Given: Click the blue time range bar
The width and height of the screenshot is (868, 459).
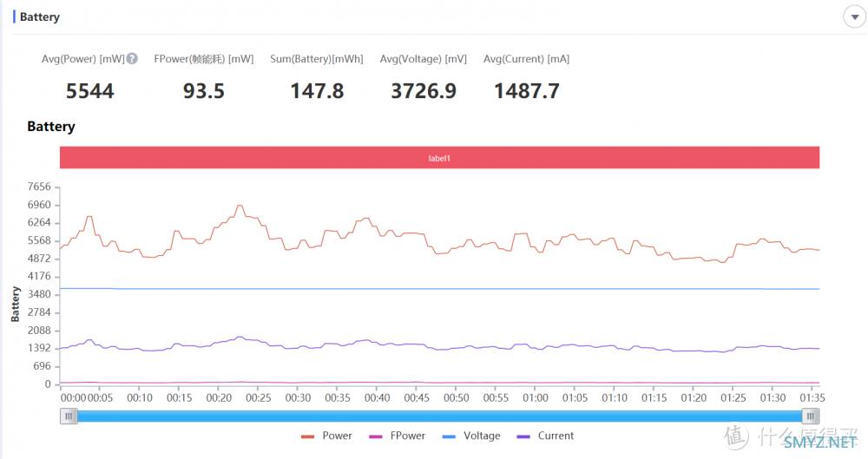Looking at the screenshot, I should pos(439,416).
